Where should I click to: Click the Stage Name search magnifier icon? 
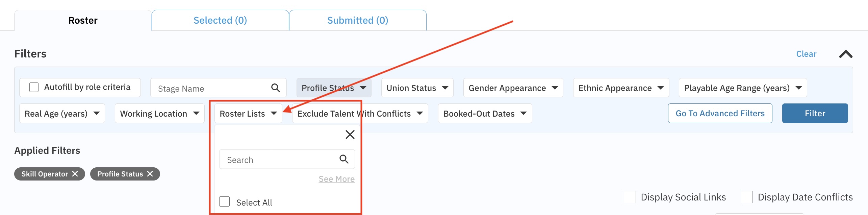276,88
